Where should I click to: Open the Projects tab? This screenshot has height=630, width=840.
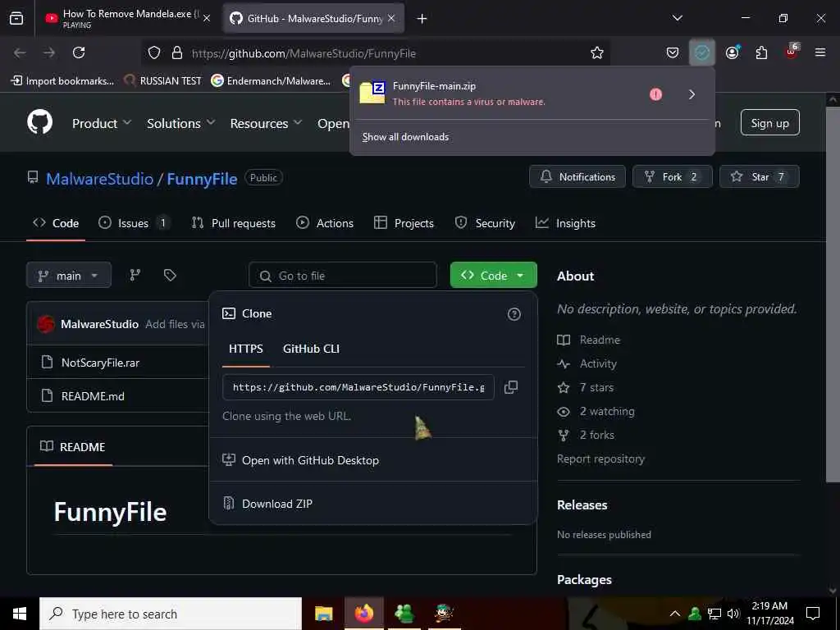404,223
